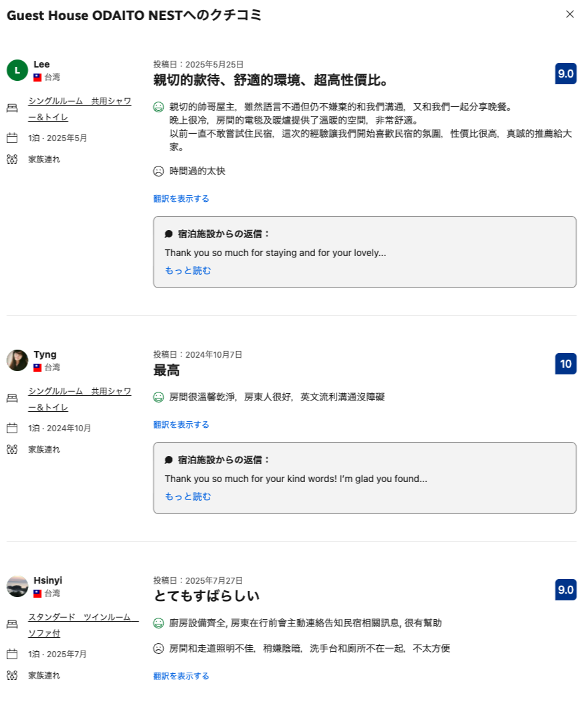Click the sad face icon beside 時間過的太快
Screen dimensions: 588x704
click(x=159, y=171)
